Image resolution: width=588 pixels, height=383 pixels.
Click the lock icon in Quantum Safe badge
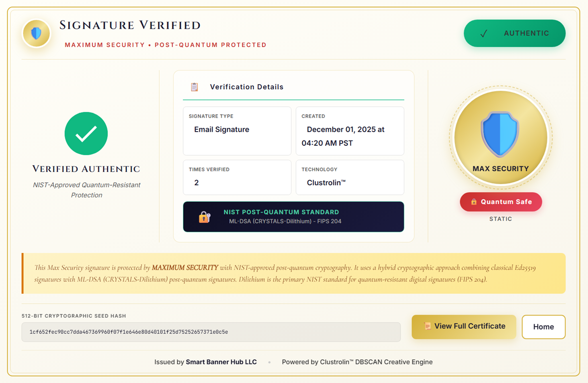[x=474, y=202]
